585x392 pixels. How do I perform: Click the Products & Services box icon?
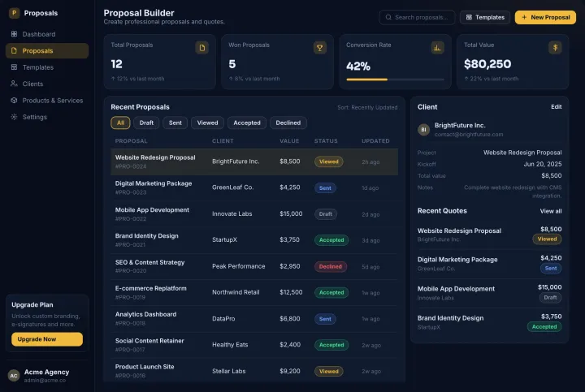(14, 101)
